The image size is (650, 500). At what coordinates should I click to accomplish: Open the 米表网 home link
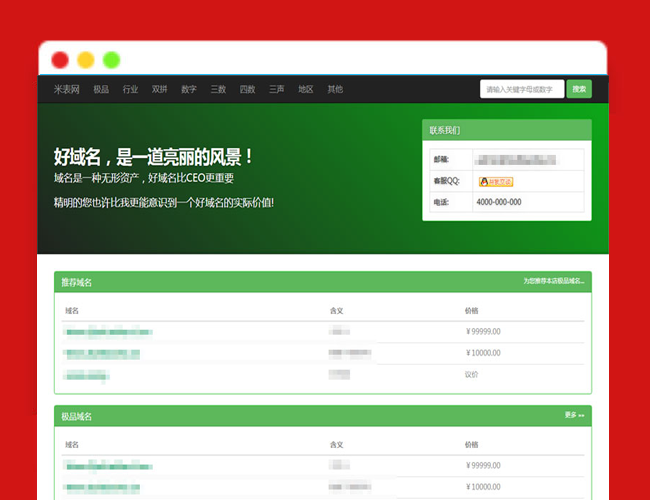pos(66,89)
